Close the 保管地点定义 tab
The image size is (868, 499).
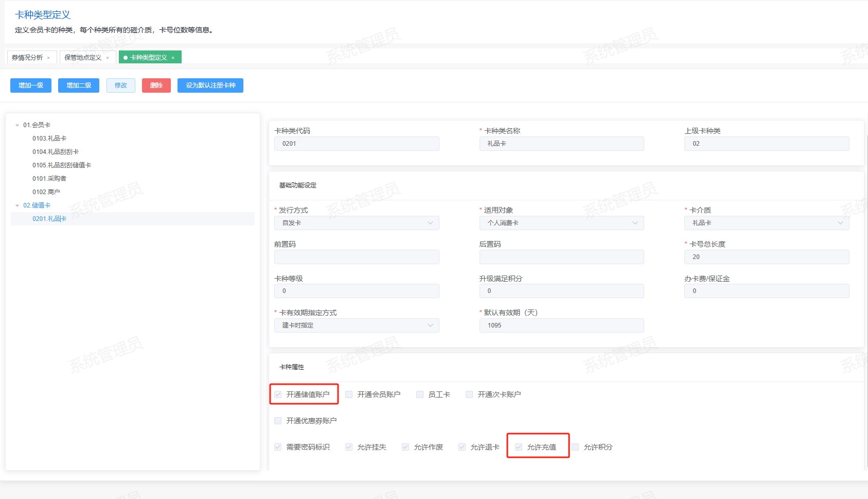coord(108,58)
